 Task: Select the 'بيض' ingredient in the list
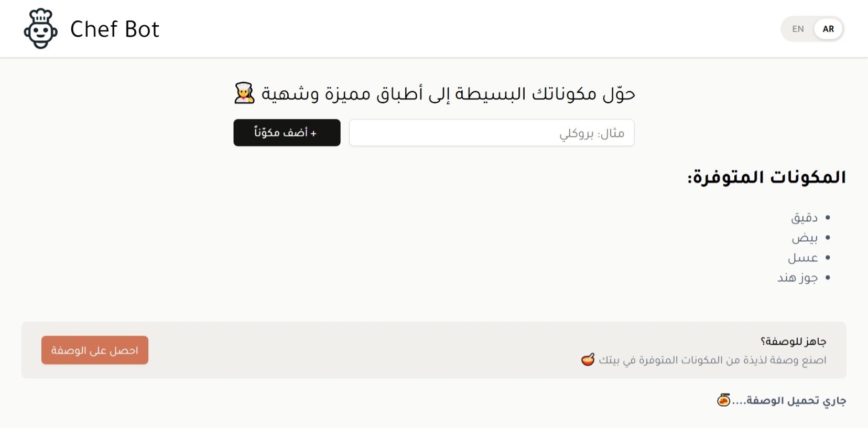pos(805,238)
